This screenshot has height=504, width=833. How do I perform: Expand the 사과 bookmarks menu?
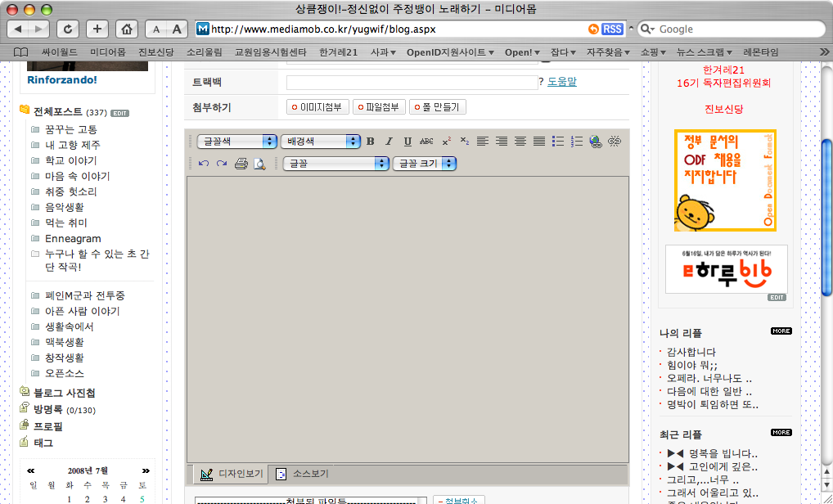click(383, 52)
